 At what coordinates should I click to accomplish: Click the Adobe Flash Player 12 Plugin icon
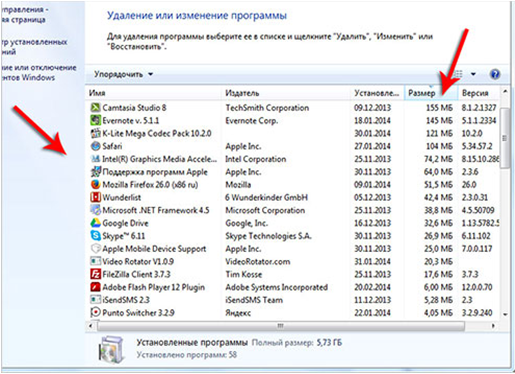[95, 287]
